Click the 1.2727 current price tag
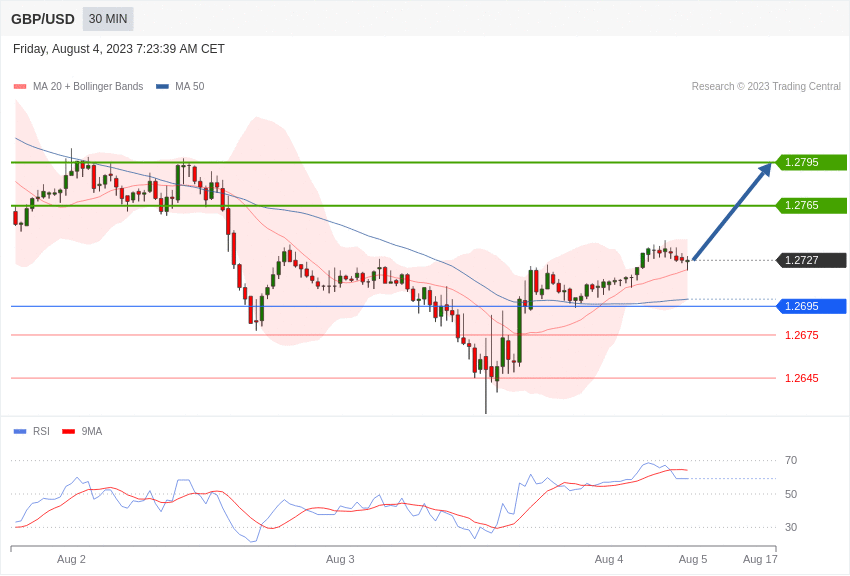 (x=811, y=260)
